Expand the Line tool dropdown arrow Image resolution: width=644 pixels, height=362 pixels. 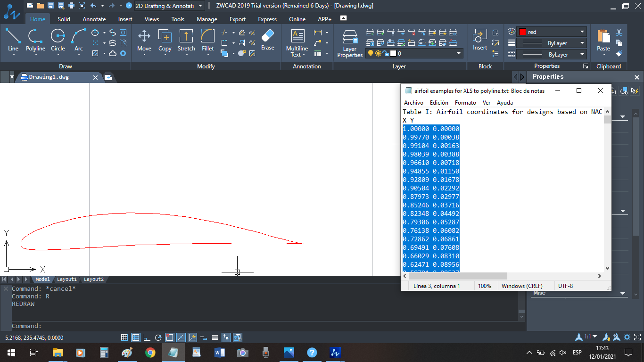pyautogui.click(x=13, y=54)
